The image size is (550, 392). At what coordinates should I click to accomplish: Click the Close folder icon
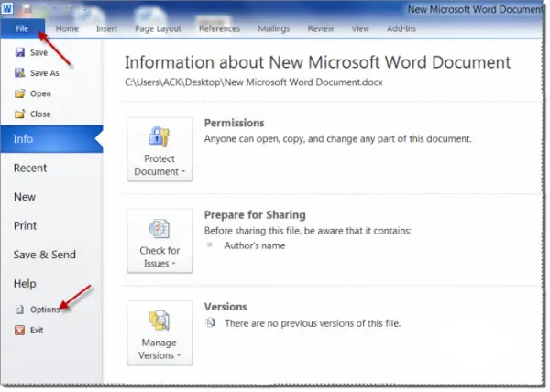tap(20, 114)
